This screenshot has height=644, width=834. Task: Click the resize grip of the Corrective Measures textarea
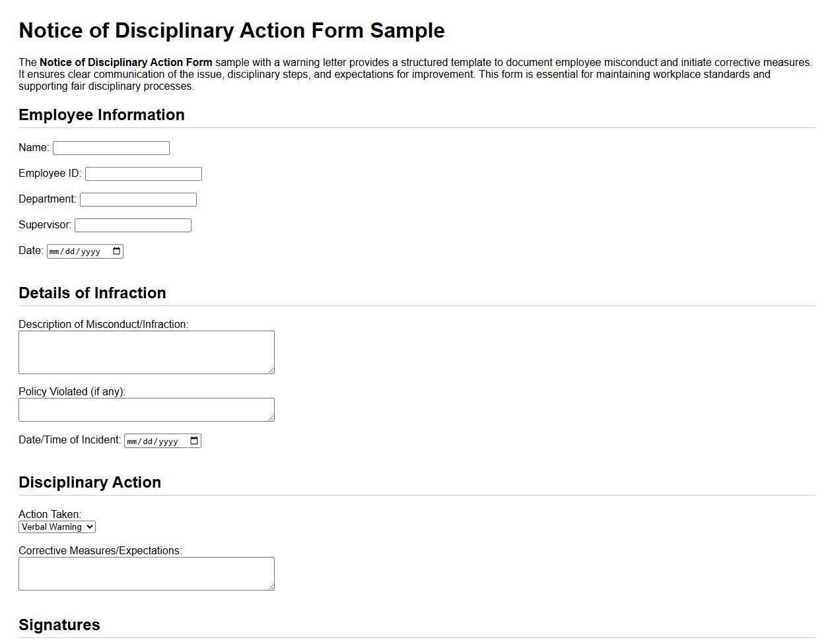click(271, 587)
